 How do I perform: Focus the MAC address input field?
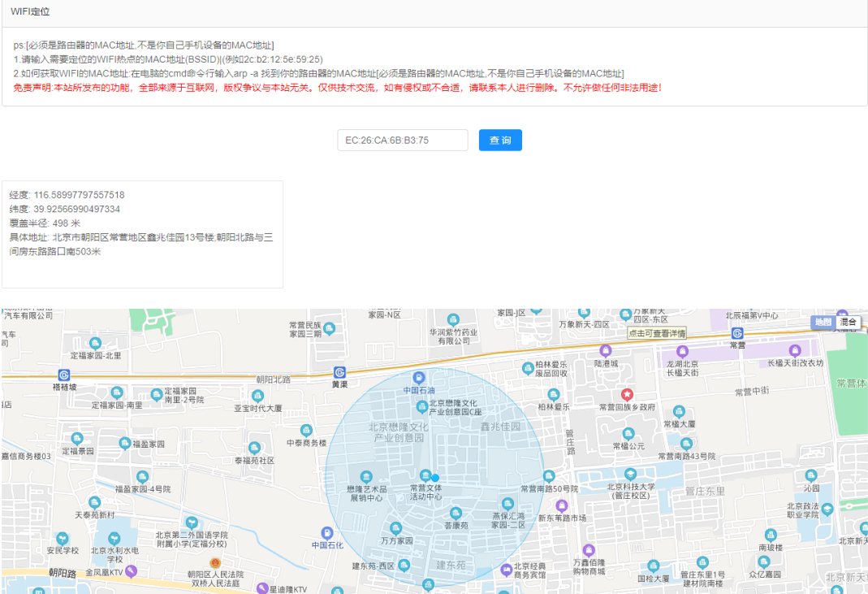tap(403, 141)
